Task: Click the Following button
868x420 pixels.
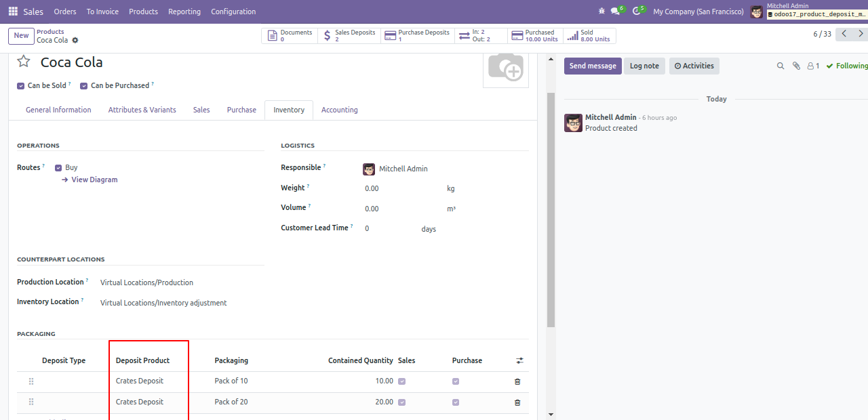Action: tap(847, 66)
